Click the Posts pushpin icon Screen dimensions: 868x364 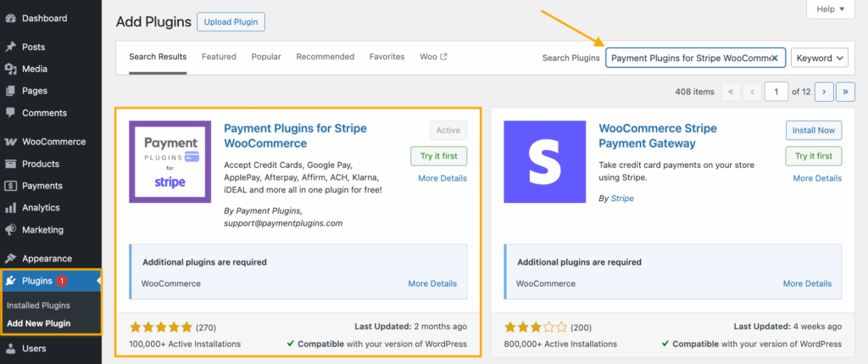[10, 48]
